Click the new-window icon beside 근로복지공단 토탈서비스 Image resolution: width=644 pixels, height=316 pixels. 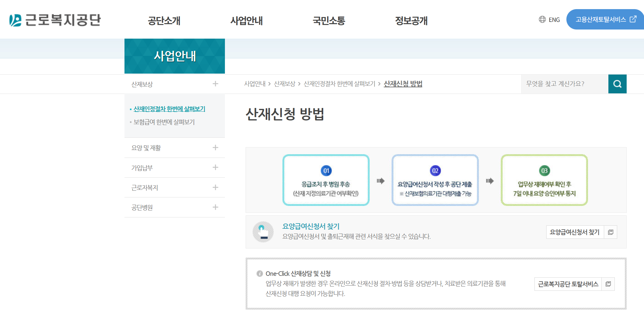click(608, 284)
